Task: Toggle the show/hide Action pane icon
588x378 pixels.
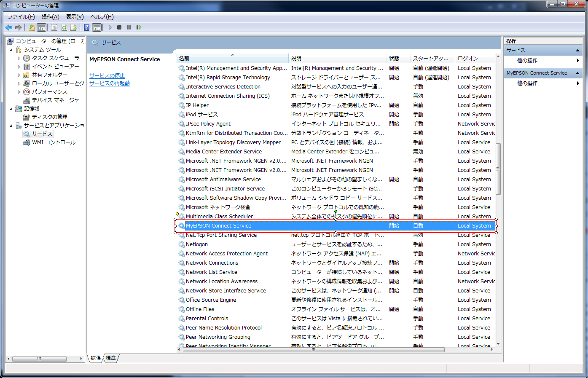Action: (97, 27)
